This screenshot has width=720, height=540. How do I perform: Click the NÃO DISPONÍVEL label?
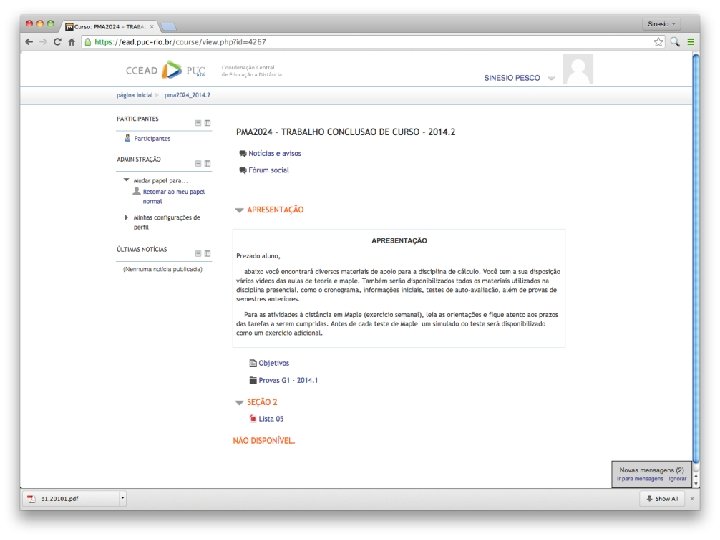coord(264,441)
